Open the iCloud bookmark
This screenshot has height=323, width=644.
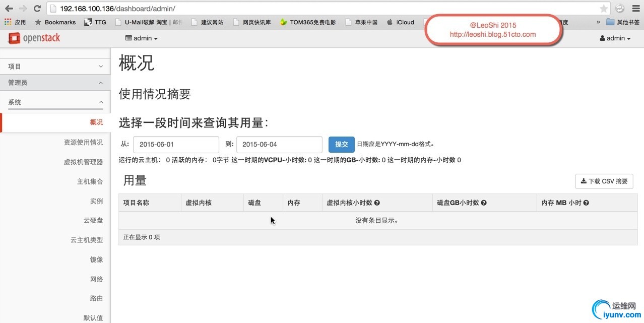(x=400, y=22)
